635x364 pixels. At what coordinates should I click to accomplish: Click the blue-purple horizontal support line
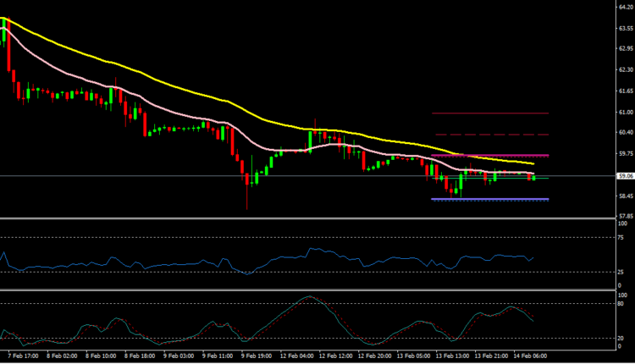pos(489,199)
